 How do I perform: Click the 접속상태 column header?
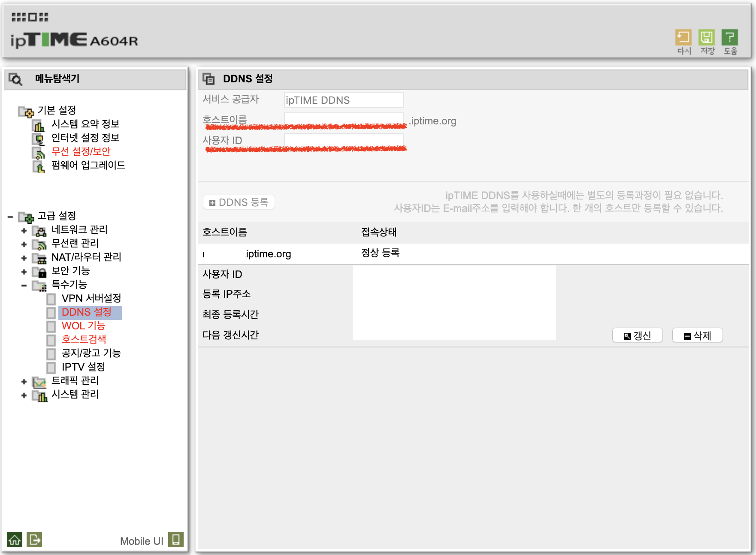[379, 232]
